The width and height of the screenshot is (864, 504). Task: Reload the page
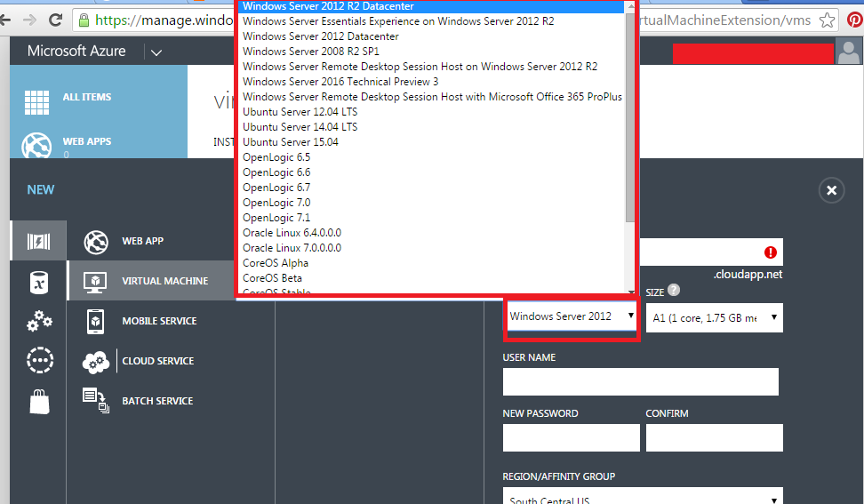coord(55,20)
